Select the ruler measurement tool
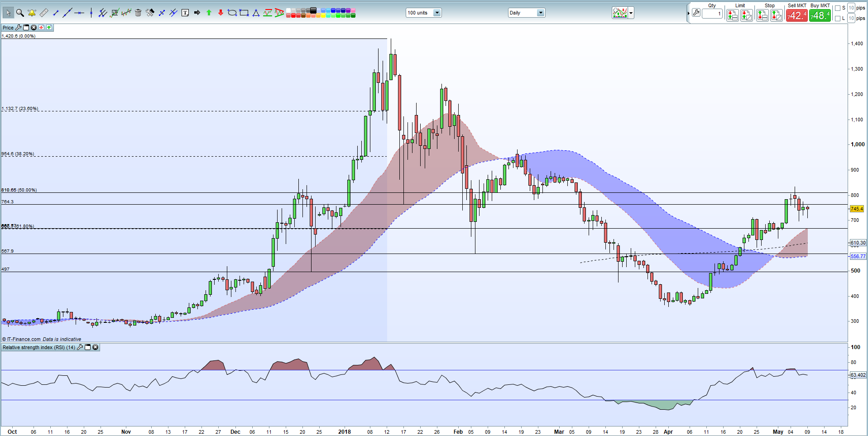This screenshot has height=436, width=868. (44, 13)
